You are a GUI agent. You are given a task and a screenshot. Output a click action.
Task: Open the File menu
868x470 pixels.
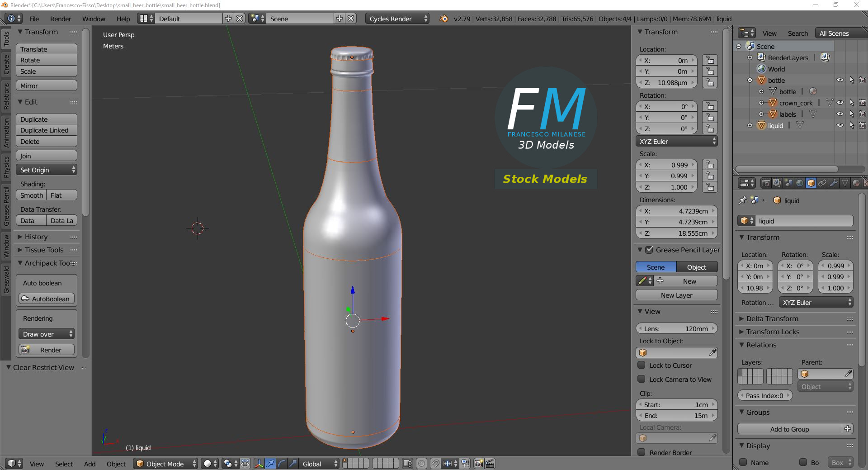click(x=34, y=19)
